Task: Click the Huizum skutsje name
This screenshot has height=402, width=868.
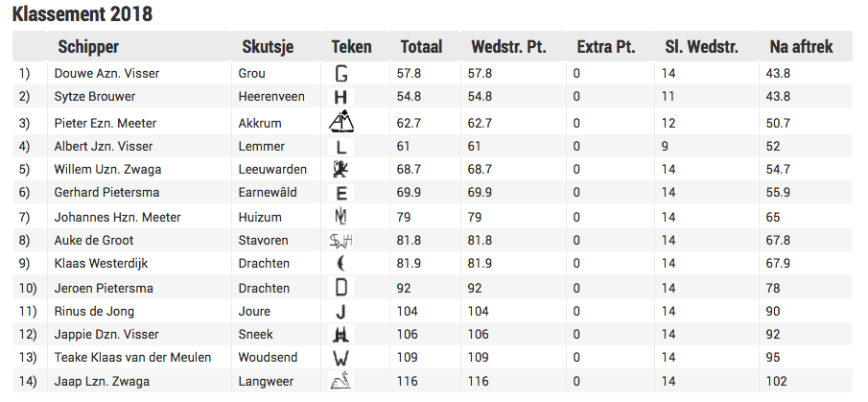Action: point(260,218)
